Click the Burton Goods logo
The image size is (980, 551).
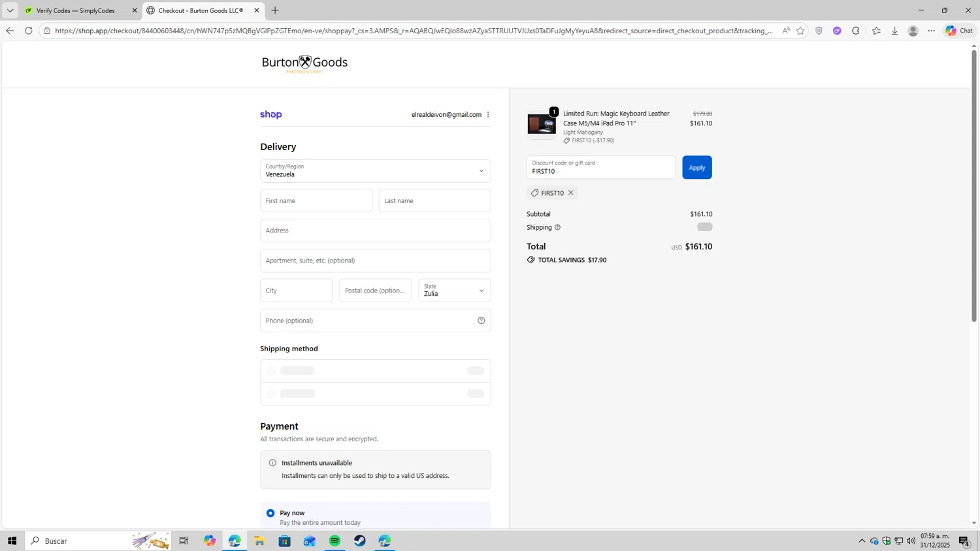(x=304, y=64)
